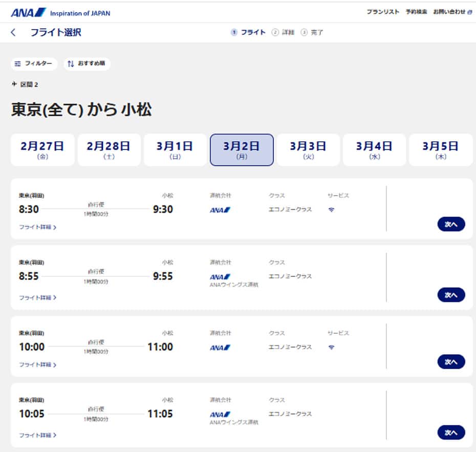Select the 2月27日 date tab
This screenshot has height=452, width=476.
tap(42, 150)
